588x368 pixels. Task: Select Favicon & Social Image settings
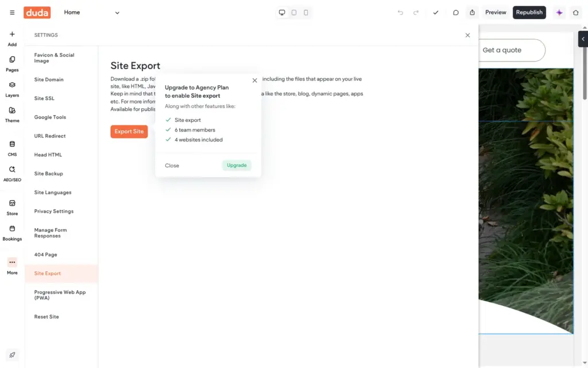coord(61,58)
